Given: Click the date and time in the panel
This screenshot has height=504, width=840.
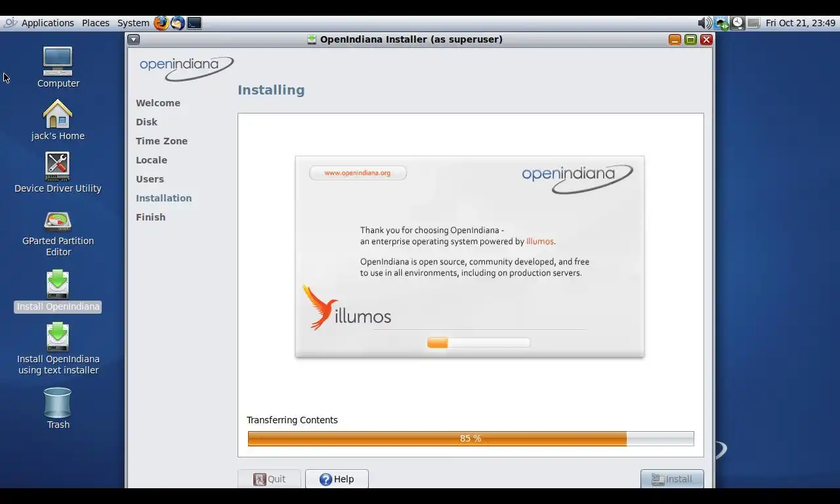Looking at the screenshot, I should (801, 23).
